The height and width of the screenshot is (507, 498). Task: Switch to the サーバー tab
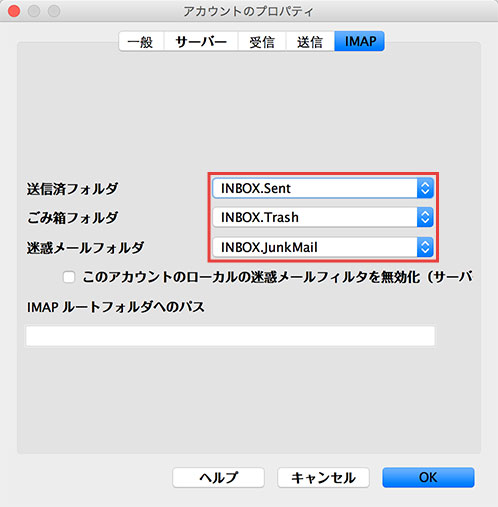pos(201,42)
